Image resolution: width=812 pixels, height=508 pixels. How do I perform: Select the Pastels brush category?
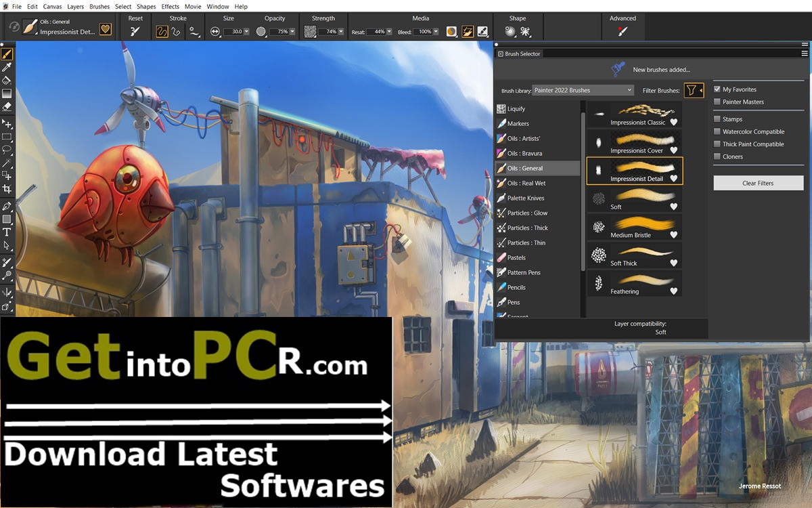(537, 257)
